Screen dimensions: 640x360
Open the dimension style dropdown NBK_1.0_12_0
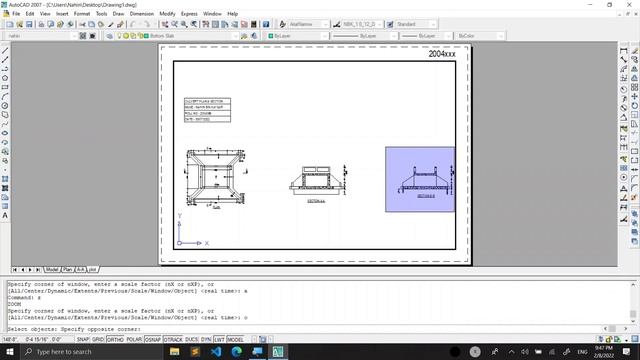click(362, 24)
